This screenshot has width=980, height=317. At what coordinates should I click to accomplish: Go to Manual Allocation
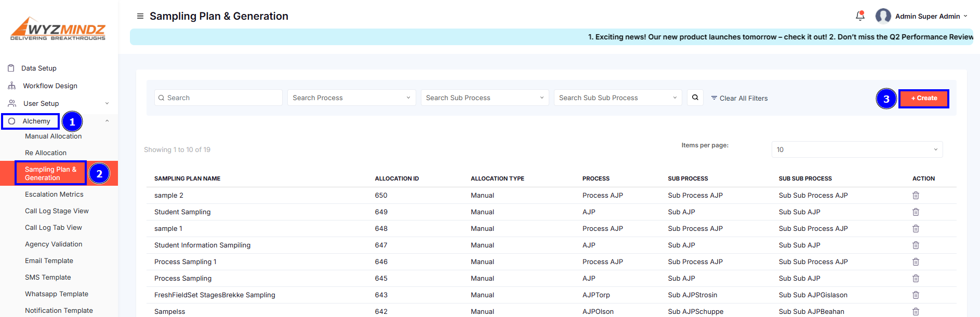[53, 136]
